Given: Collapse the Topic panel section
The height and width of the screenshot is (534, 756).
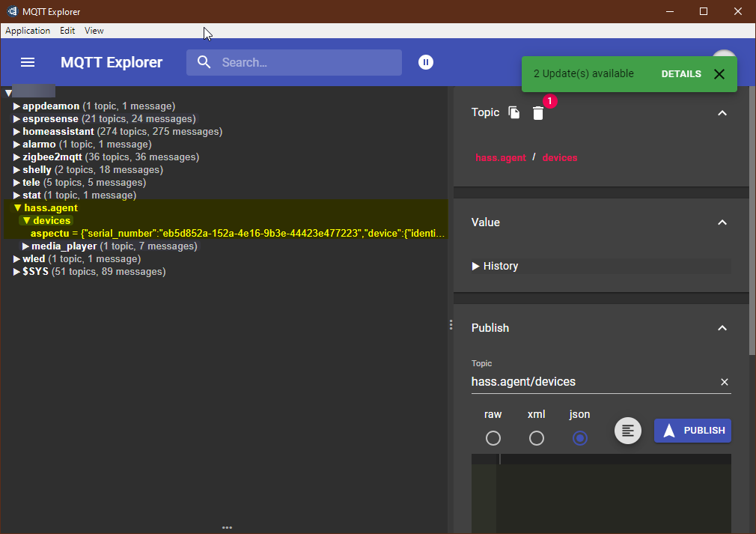Looking at the screenshot, I should point(722,113).
